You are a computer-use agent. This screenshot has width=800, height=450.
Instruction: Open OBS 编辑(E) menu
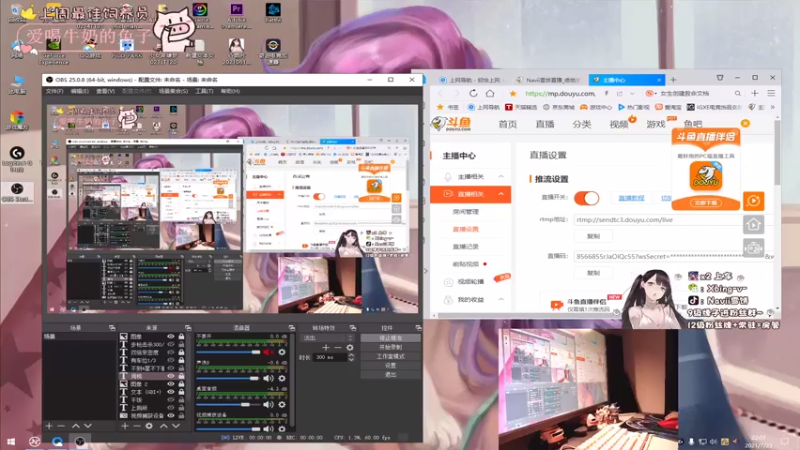click(x=79, y=91)
